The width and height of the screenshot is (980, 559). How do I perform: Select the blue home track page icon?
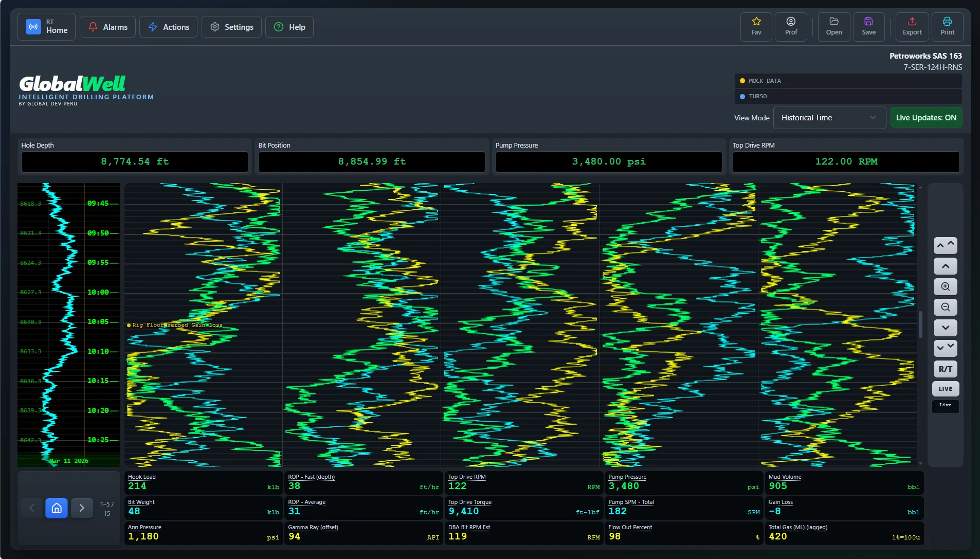[57, 508]
